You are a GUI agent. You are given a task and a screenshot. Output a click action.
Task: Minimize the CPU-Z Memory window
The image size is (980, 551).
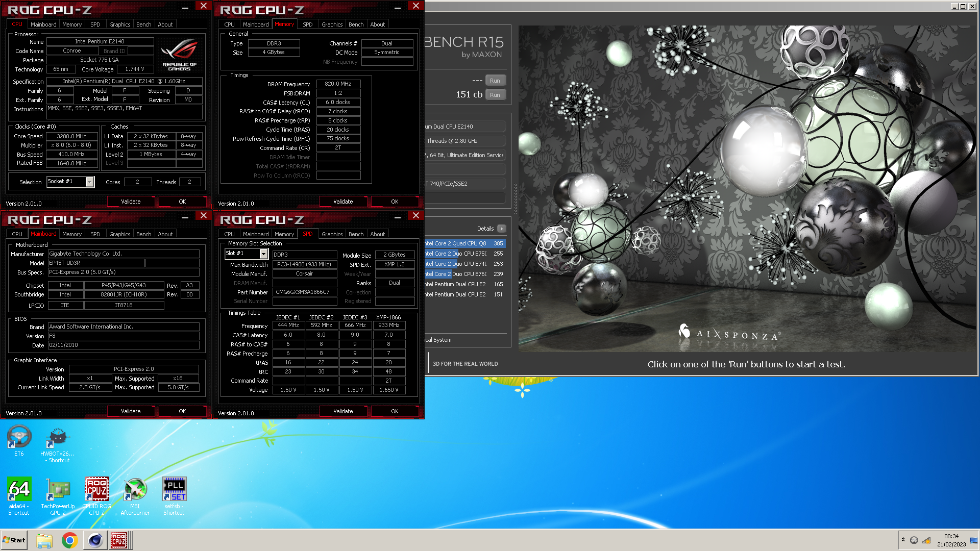pyautogui.click(x=398, y=7)
